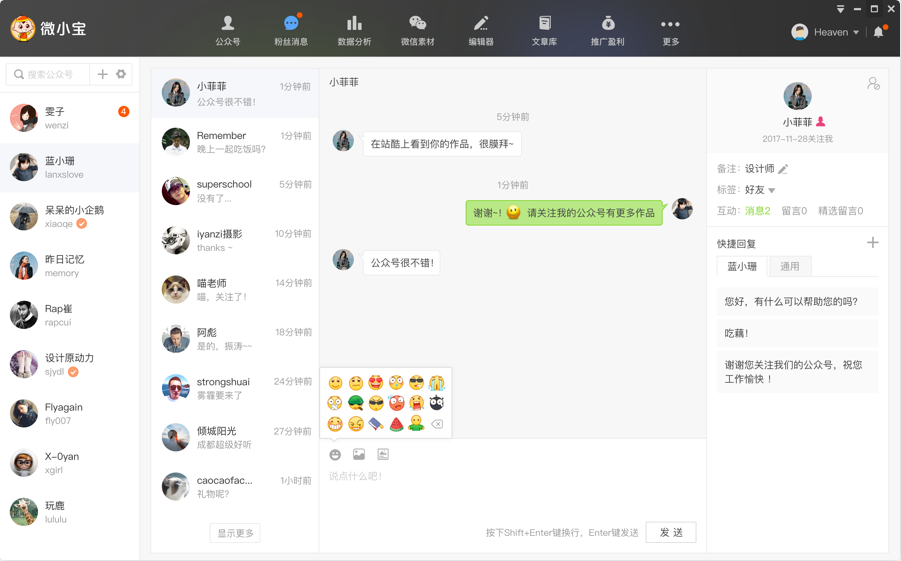View 消息2 interaction messages
Image resolution: width=901 pixels, height=561 pixels.
(757, 211)
